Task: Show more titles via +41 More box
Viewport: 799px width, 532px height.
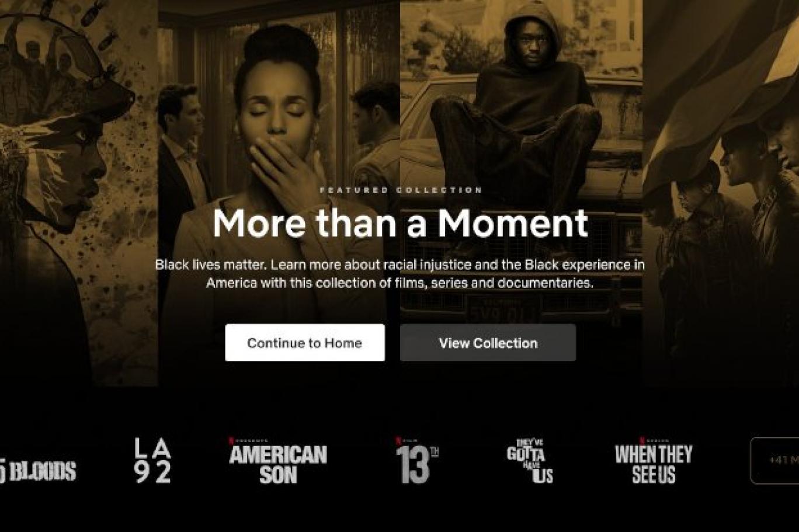Action: pos(774,460)
